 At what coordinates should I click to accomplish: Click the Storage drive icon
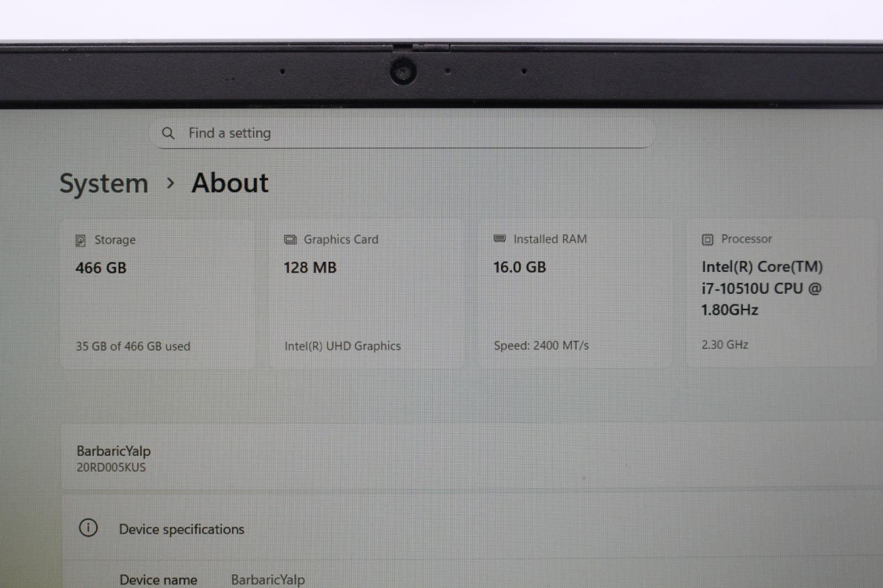coord(81,240)
